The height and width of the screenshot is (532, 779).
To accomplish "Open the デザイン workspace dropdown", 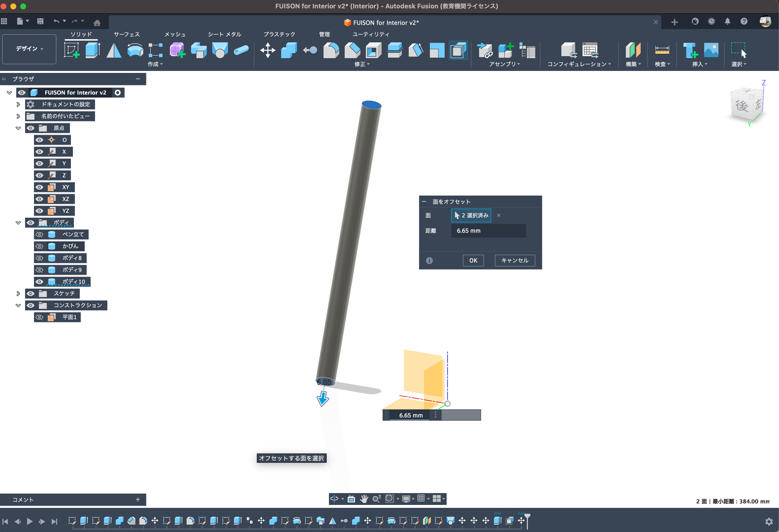I will [x=29, y=49].
